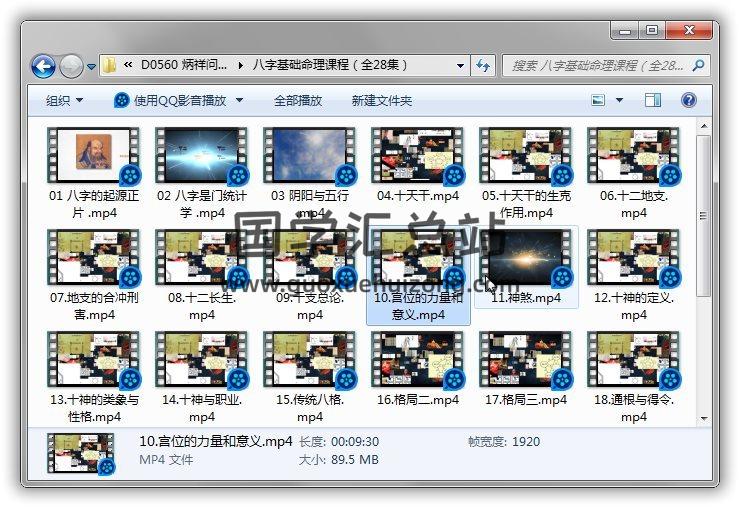Expand the address bar history dropdown
This screenshot has width=740, height=508.
click(x=461, y=66)
